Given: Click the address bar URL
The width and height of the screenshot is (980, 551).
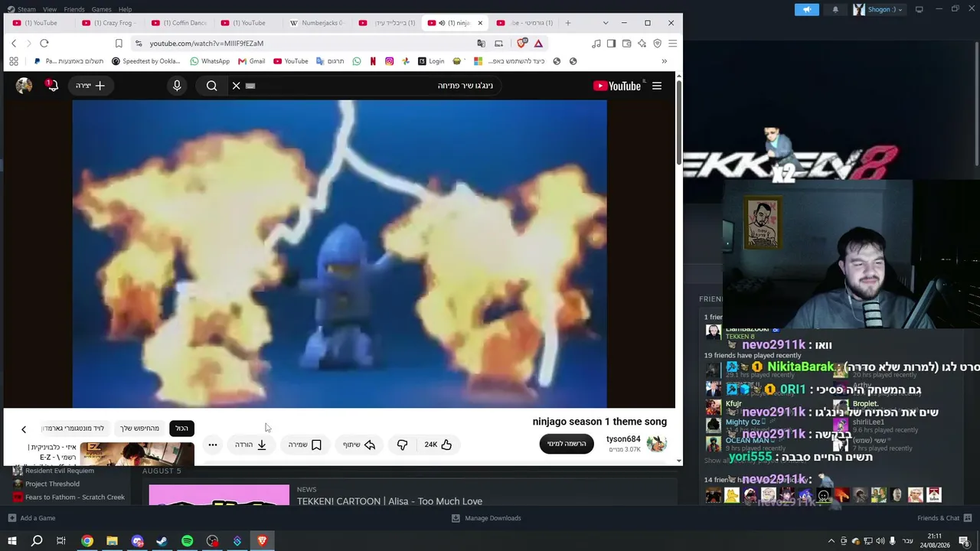Looking at the screenshot, I should 207,44.
